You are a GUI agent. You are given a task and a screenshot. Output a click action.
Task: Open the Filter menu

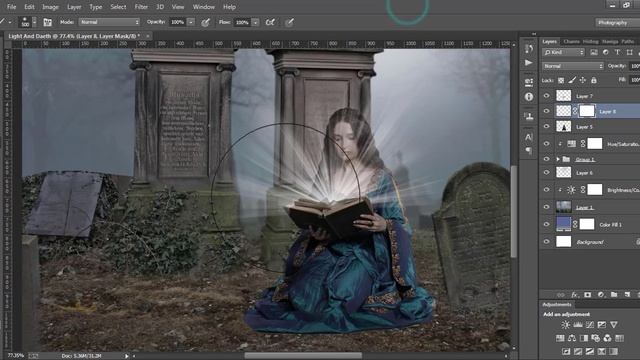tap(141, 7)
